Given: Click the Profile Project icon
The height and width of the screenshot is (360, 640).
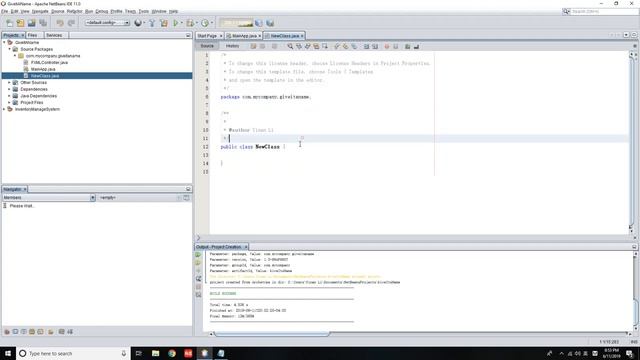Looking at the screenshot, I should [x=205, y=23].
